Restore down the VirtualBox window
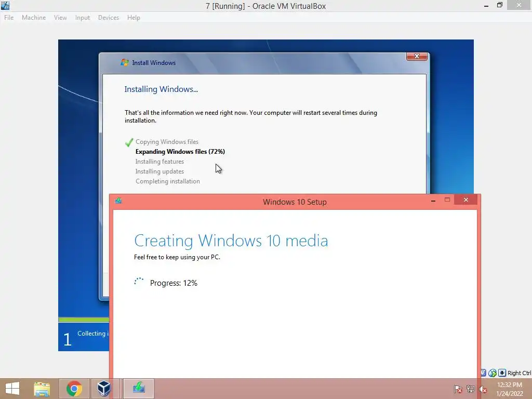The image size is (532, 399). pyautogui.click(x=499, y=5)
